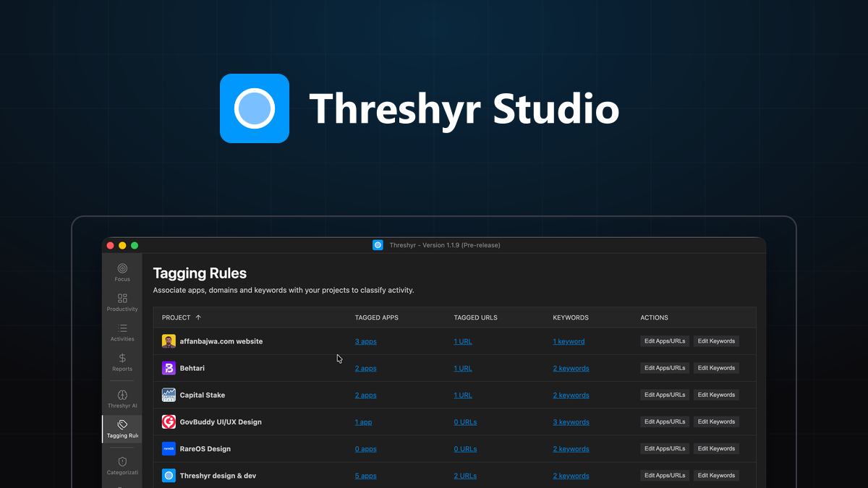Edit Keywords for RareOS Design
Screen dimensions: 868x488
[716, 448]
